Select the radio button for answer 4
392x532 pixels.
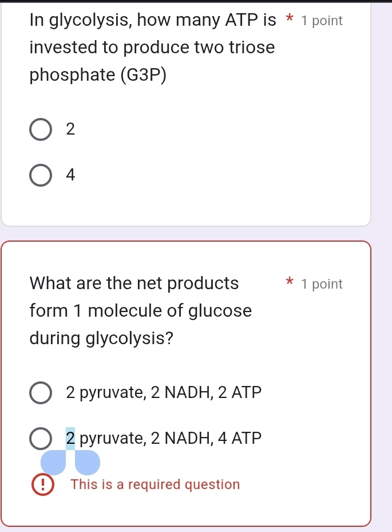click(x=39, y=175)
